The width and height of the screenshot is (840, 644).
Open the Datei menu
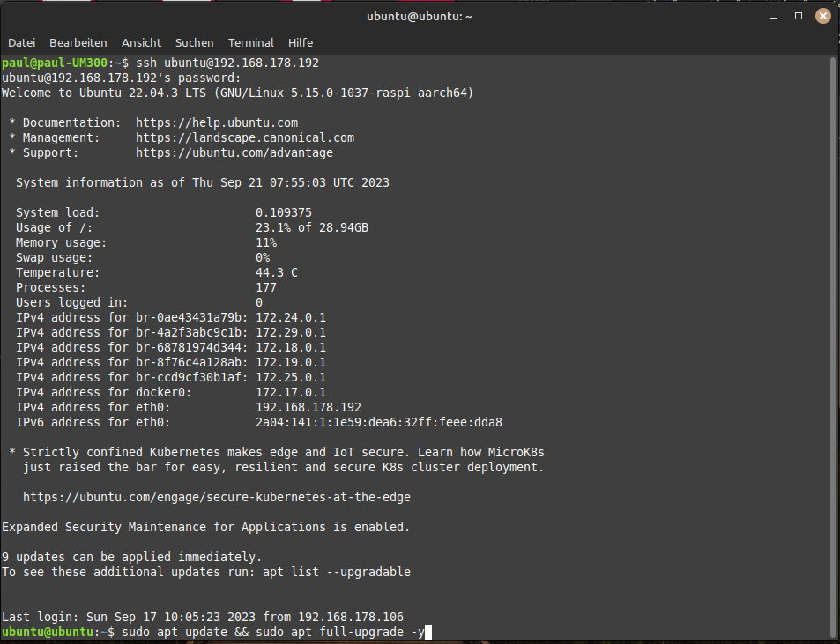tap(21, 42)
